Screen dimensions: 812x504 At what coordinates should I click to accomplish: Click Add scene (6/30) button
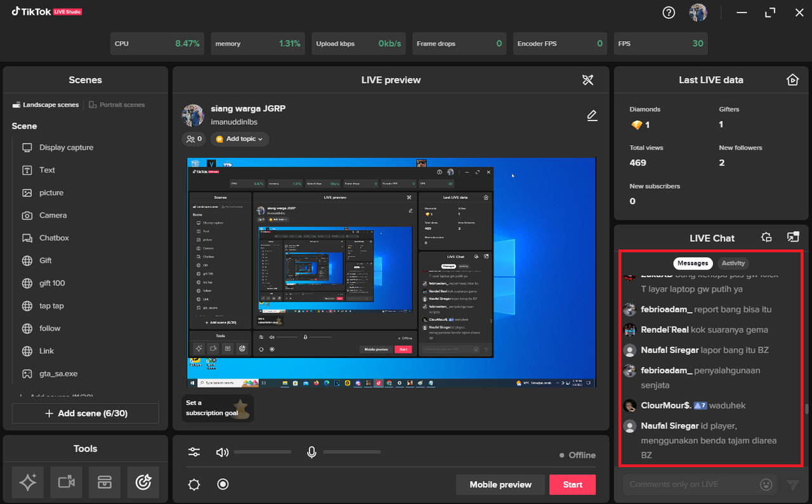(86, 413)
